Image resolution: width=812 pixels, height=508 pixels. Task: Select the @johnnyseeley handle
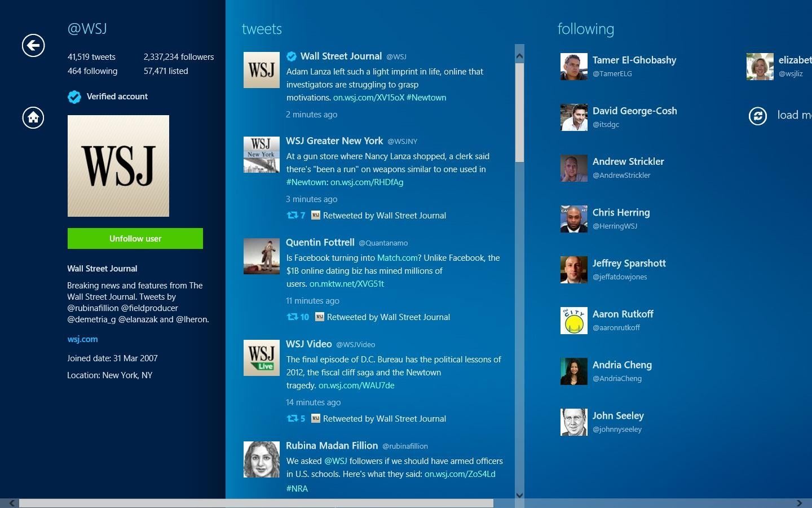(617, 430)
